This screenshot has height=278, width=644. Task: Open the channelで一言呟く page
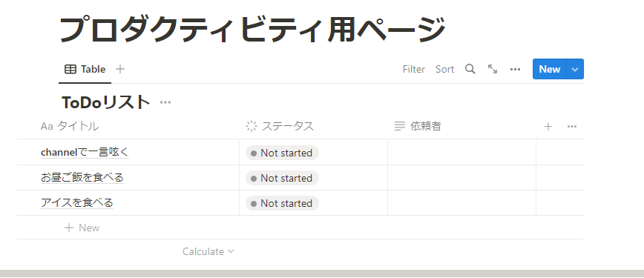85,153
